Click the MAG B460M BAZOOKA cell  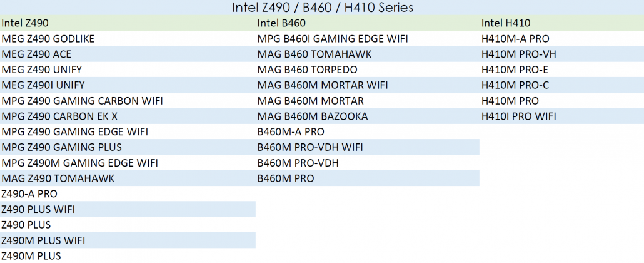(313, 116)
